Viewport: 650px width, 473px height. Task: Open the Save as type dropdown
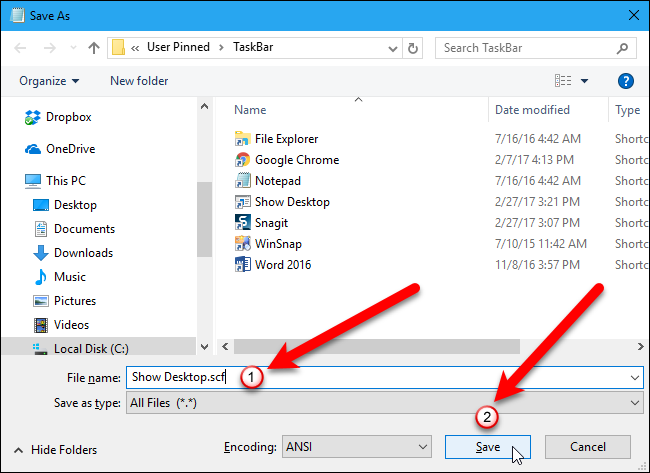pyautogui.click(x=385, y=403)
